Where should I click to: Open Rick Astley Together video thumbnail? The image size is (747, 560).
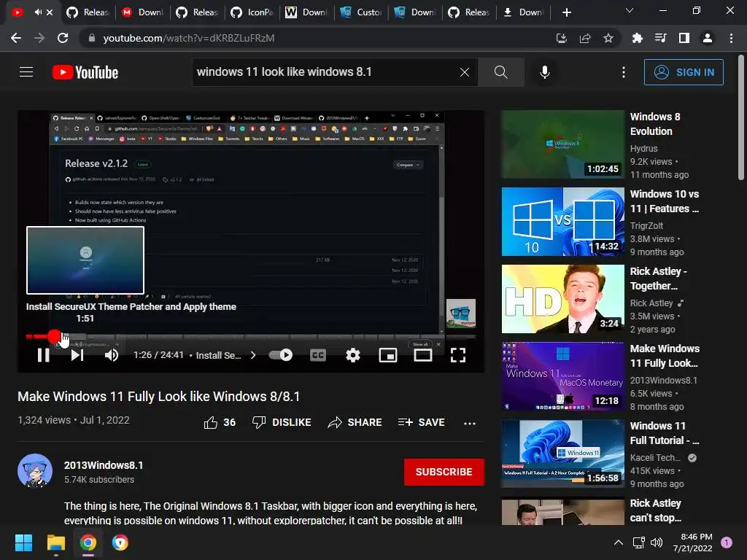(x=562, y=298)
